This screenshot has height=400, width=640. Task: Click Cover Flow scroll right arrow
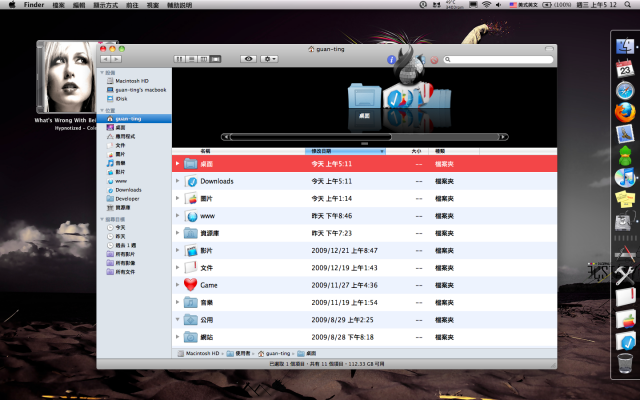click(x=504, y=137)
